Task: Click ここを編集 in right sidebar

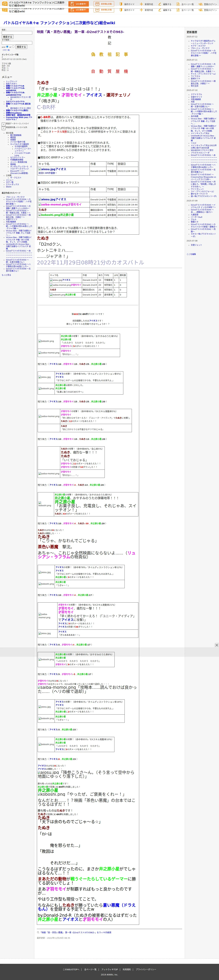Action: coord(191,254)
